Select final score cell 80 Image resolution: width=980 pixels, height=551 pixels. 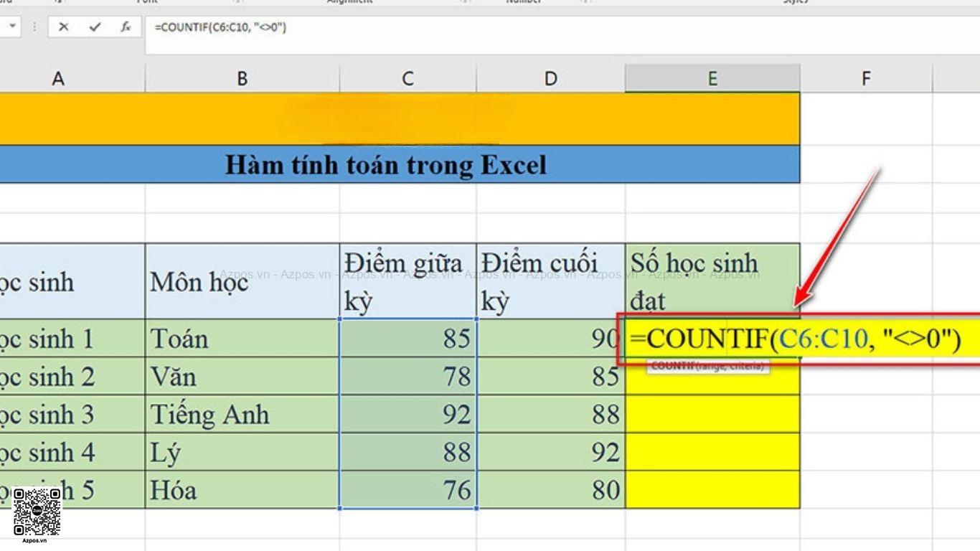[550, 490]
